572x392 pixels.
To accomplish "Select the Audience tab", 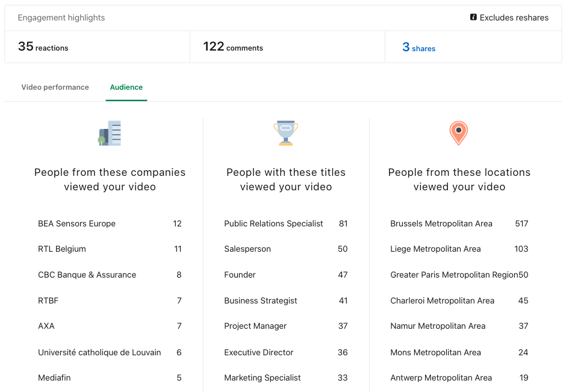I will click(x=126, y=87).
